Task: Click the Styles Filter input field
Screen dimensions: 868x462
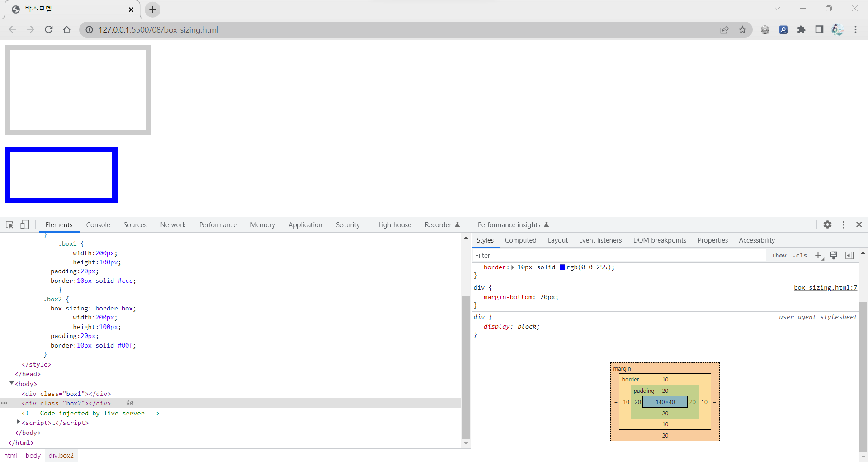Action: [619, 256]
